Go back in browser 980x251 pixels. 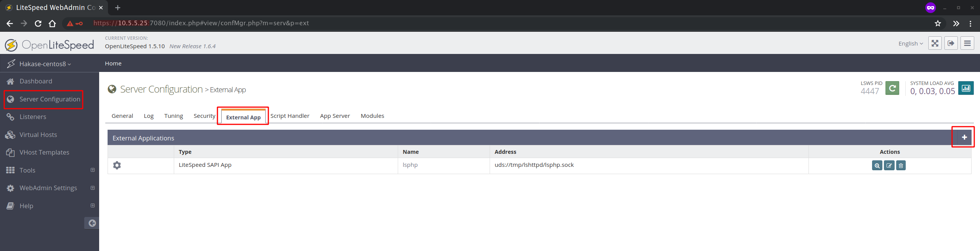click(x=10, y=23)
